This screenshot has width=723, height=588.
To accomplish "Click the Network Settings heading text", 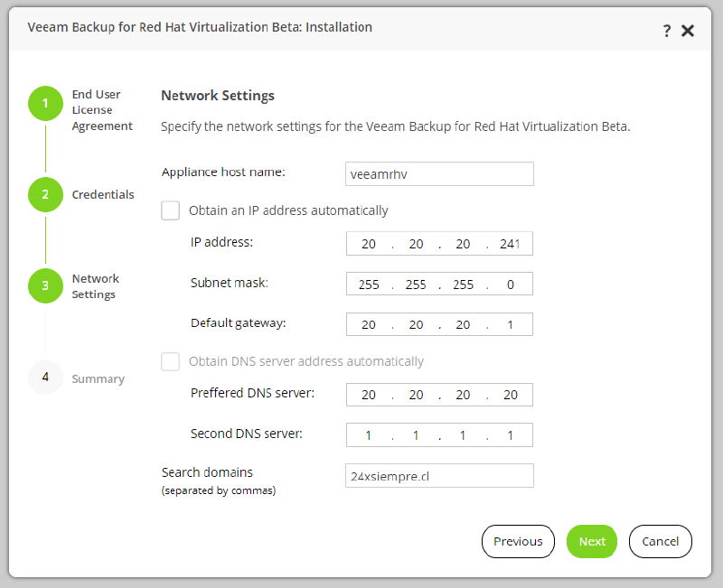I will [x=218, y=96].
